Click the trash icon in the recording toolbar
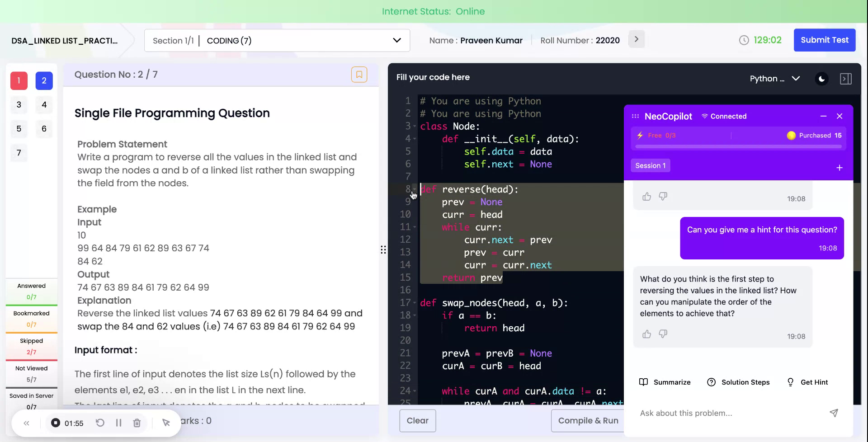The image size is (868, 442). click(x=137, y=423)
